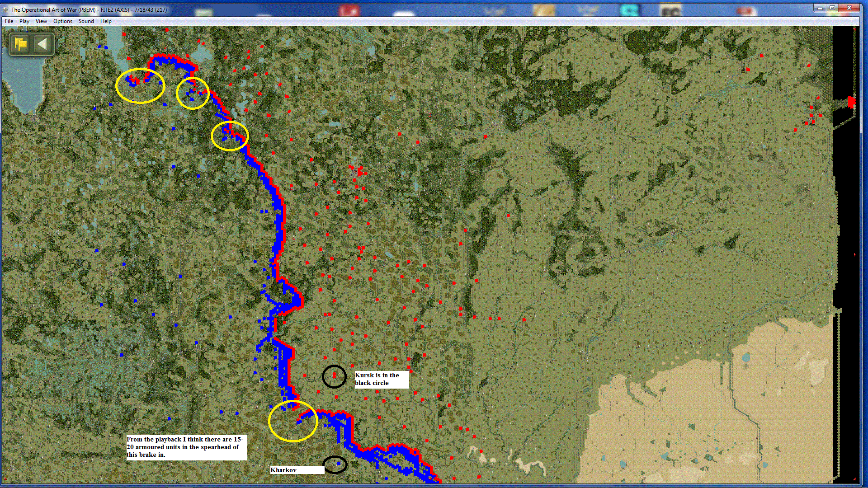Close the Operational Art of War window
This screenshot has height=488, width=868.
click(x=849, y=8)
